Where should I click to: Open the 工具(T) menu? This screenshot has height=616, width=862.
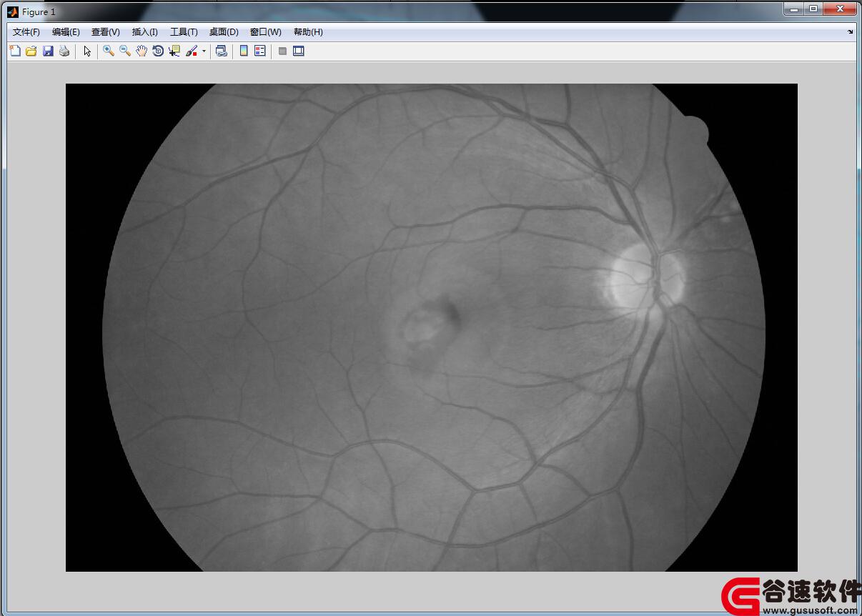click(x=184, y=32)
